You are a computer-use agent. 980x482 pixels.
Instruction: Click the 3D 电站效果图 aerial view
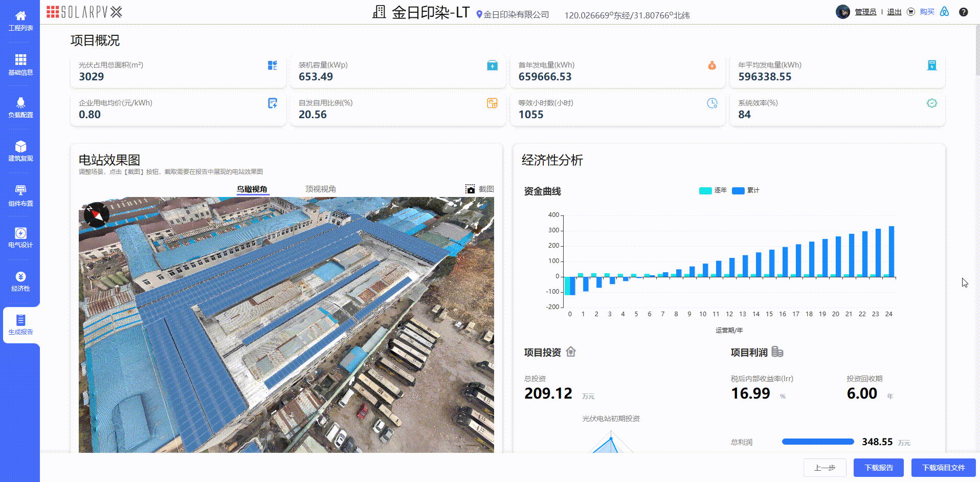coord(286,325)
